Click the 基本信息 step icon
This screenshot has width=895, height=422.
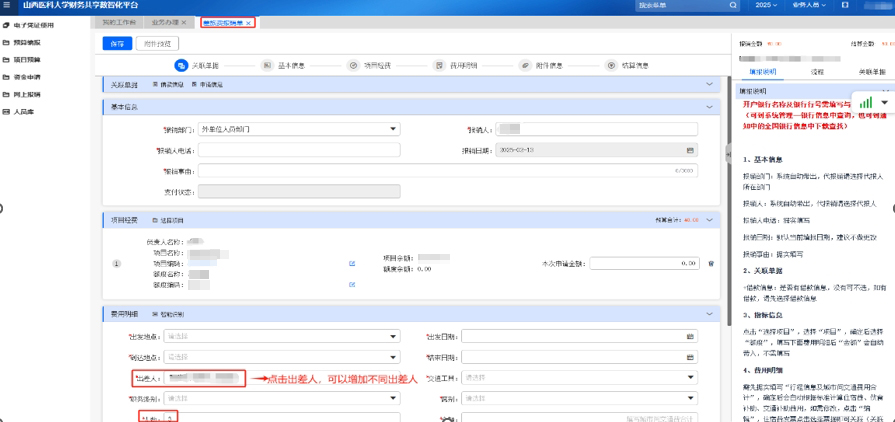pos(267,66)
